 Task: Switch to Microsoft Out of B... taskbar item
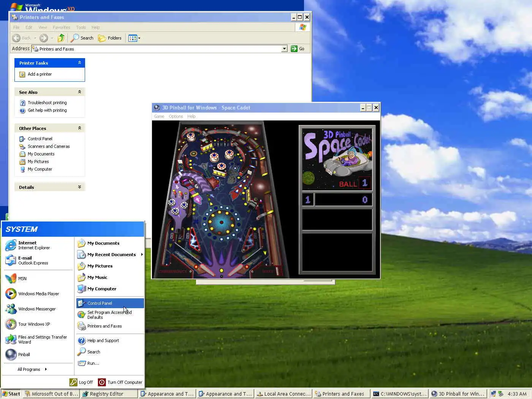(51, 394)
